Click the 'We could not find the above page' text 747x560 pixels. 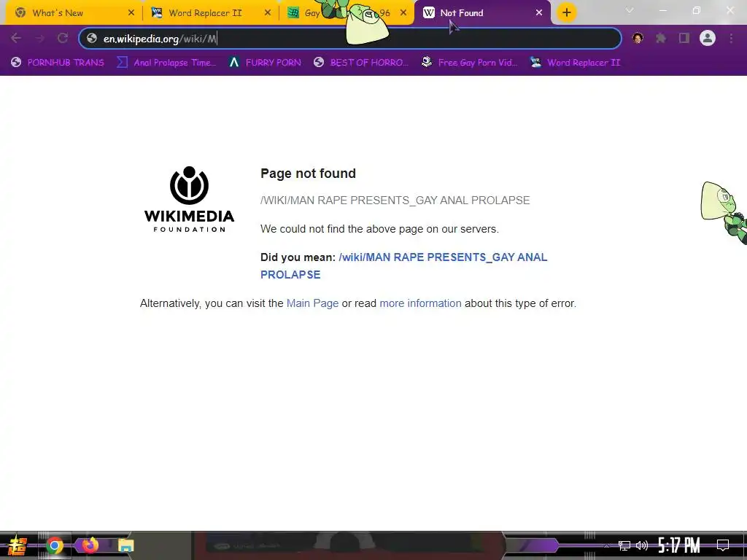click(379, 229)
